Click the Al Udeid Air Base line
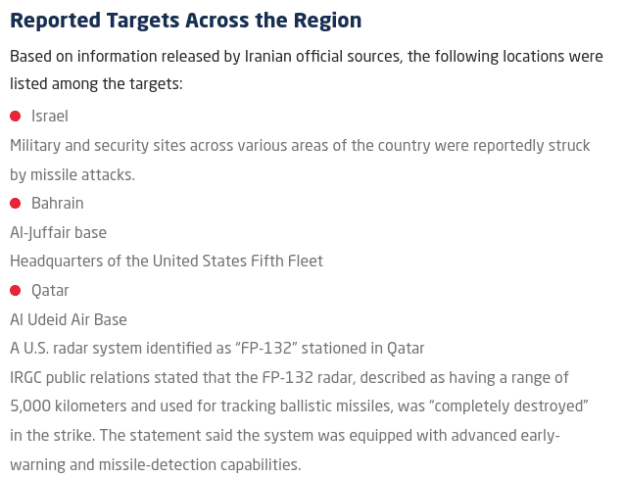This screenshot has height=477, width=625. (69, 320)
